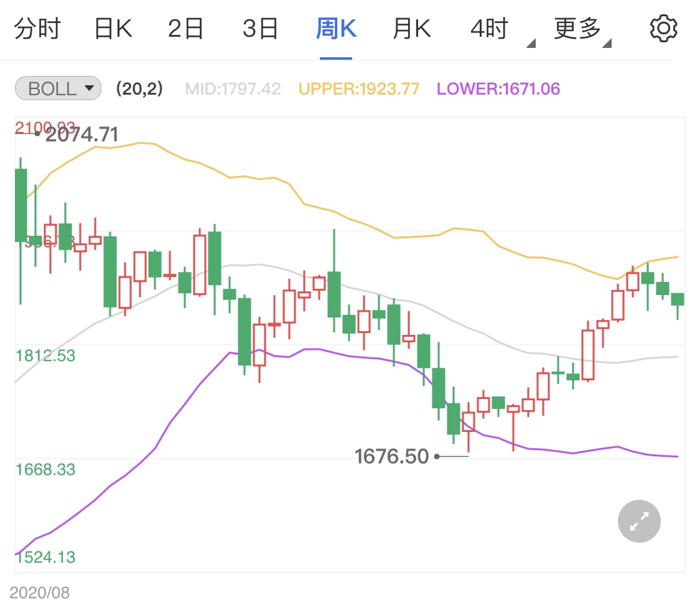Open BOLL indicator selector dropdown
This screenshot has height=605, width=700.
[58, 88]
